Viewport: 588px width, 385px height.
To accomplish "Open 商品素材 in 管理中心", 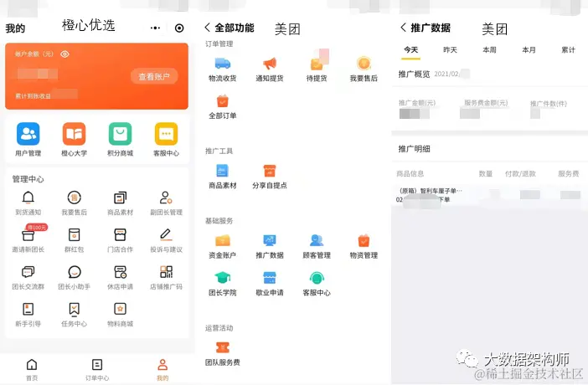I will tap(121, 198).
